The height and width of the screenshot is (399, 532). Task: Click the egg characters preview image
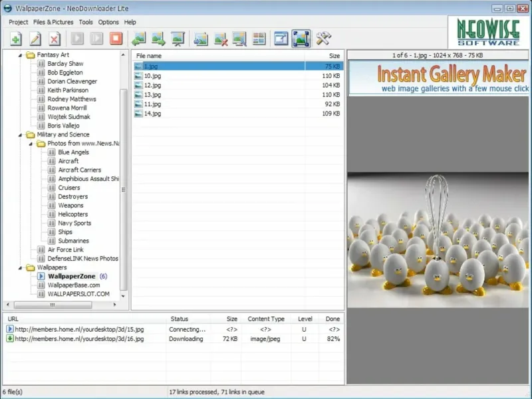(x=438, y=240)
